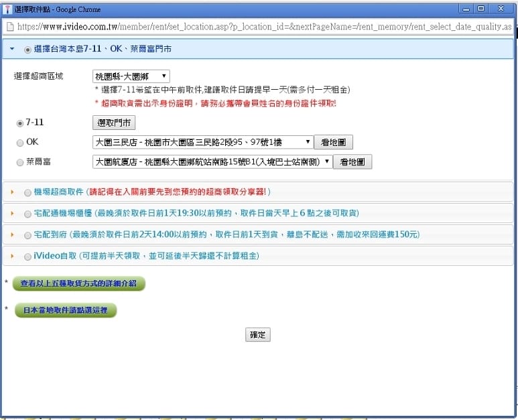This screenshot has width=518, height=420.
Task: Select the iVideo自取 radio button
Action: click(27, 257)
